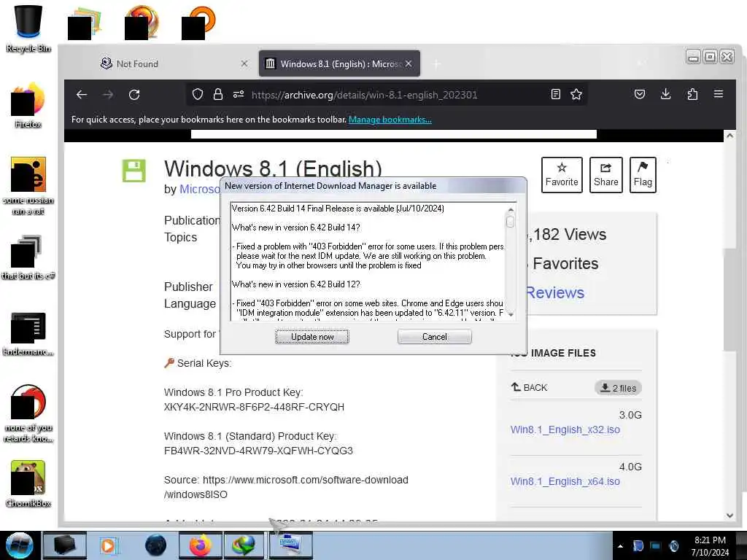Open Firefox extensions icon
Image resolution: width=747 pixels, height=560 pixels.
coord(693,94)
